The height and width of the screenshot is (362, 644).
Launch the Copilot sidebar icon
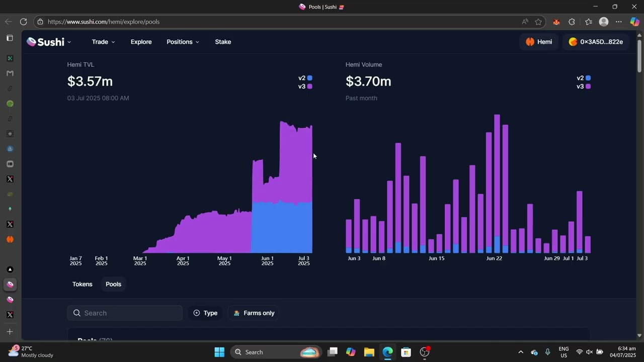(x=635, y=22)
